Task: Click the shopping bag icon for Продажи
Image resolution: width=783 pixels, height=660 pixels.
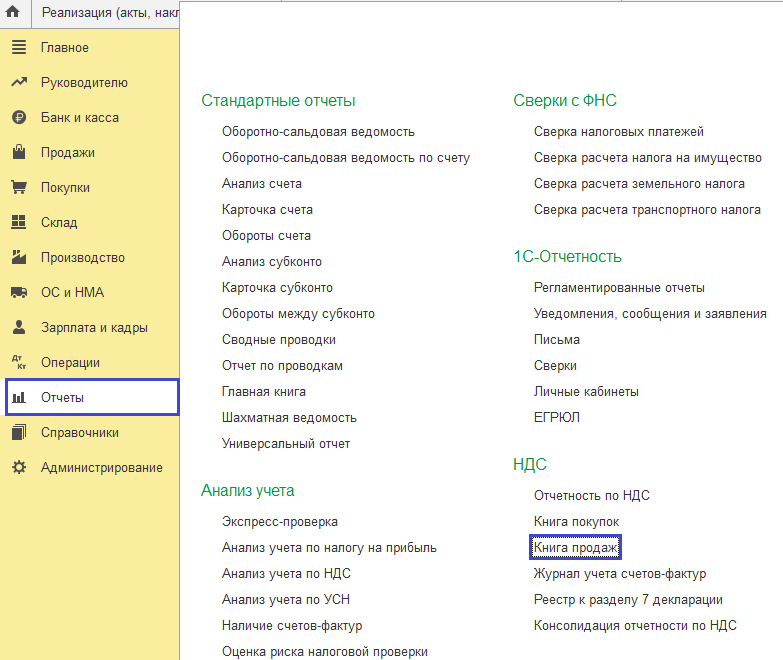Action: click(18, 153)
